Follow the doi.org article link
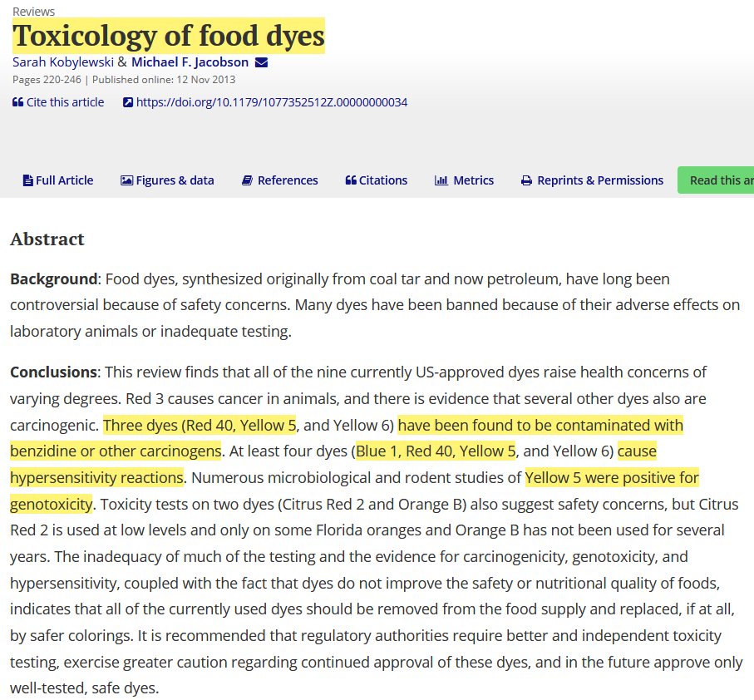This screenshot has width=754, height=700. (272, 102)
